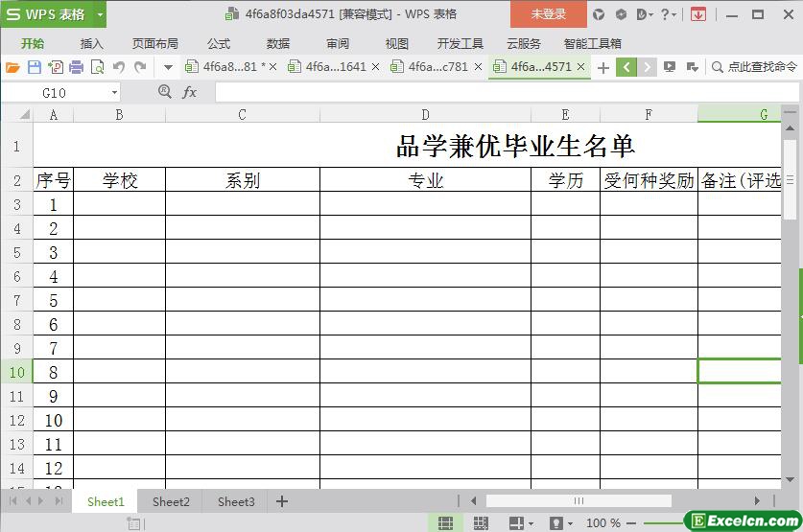803x532 pixels.
Task: Open the 开发工具 ribbon tab
Action: pos(460,43)
